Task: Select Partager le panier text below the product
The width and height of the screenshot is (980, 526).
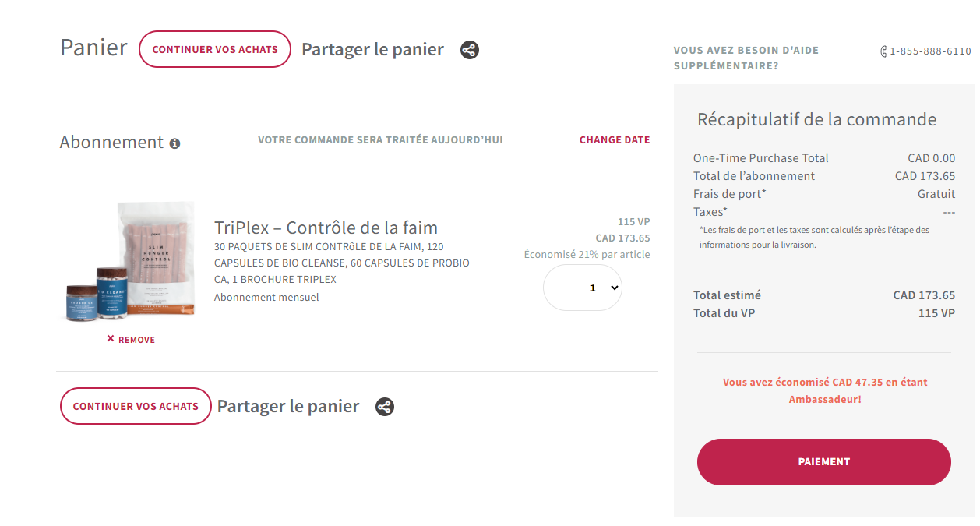Action: click(x=288, y=407)
